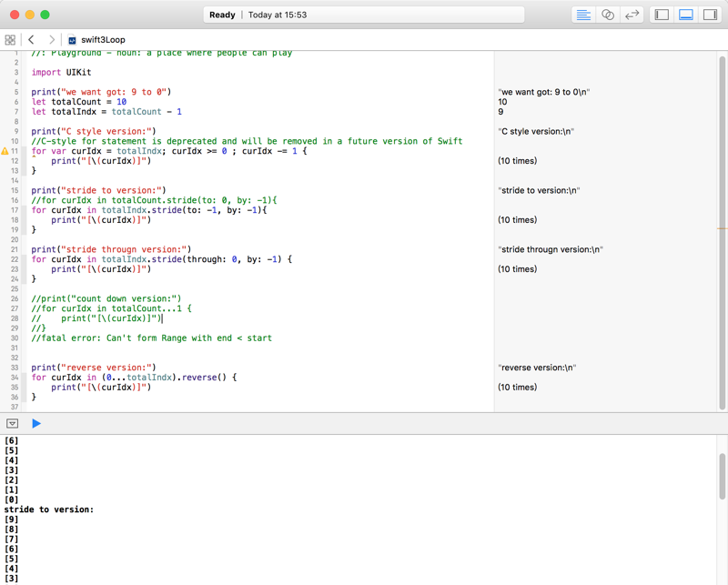The image size is (728, 585).
Task: Toggle the Navigator panel
Action: (662, 15)
